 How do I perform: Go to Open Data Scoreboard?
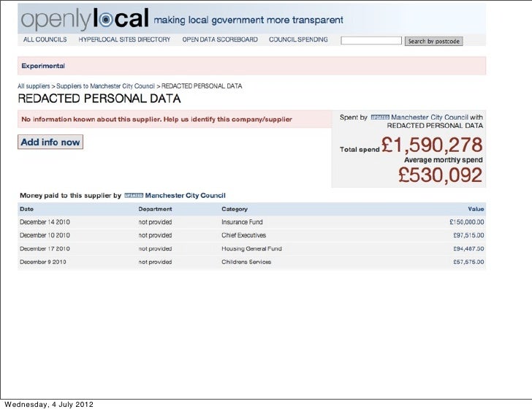point(220,39)
